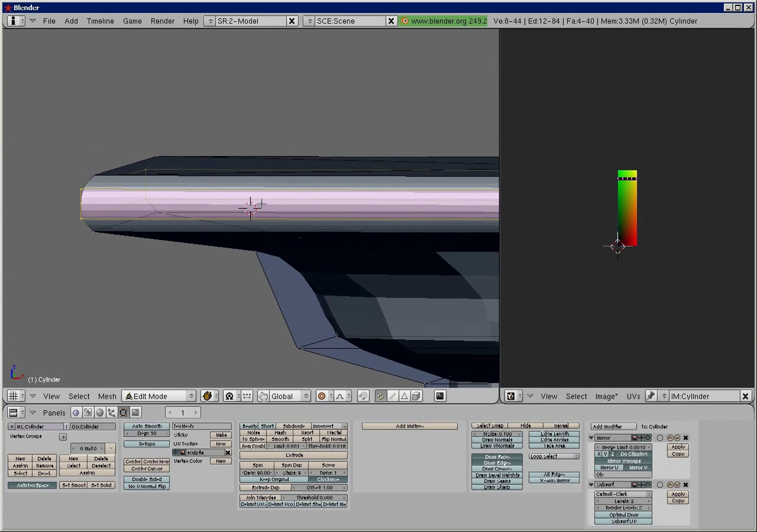Move Subsurf modifier up in stack
This screenshot has width=757, height=532.
tap(670, 484)
